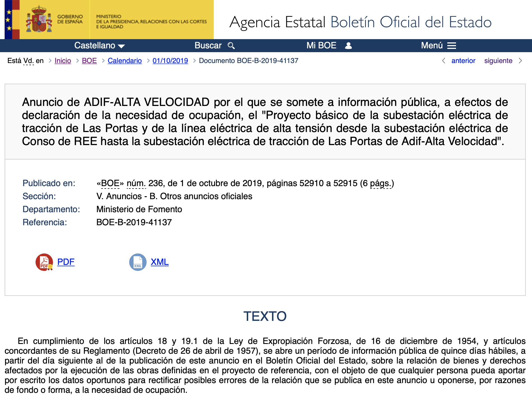This screenshot has width=532, height=401.
Task: Click the 'págs.' abbreviation text
Action: coord(381,183)
